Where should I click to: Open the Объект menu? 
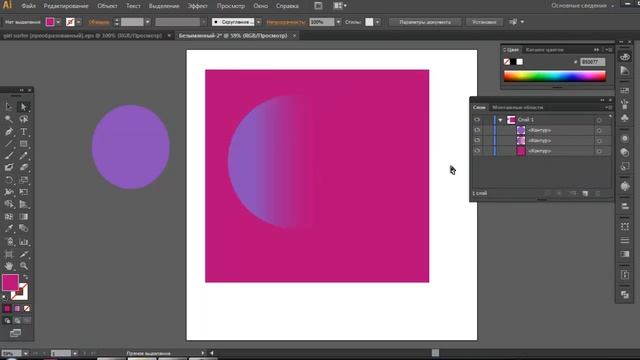coord(107,6)
